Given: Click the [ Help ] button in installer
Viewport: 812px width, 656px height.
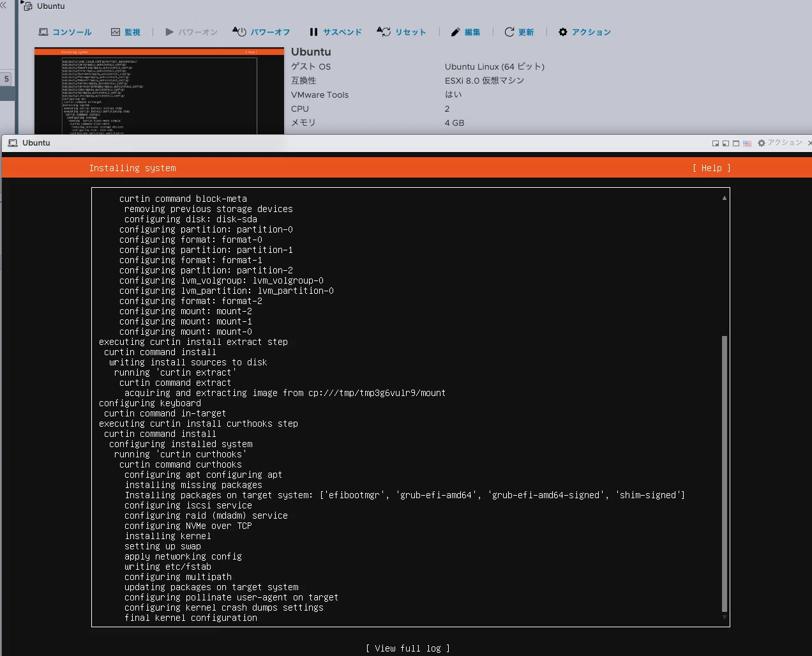Looking at the screenshot, I should point(712,168).
